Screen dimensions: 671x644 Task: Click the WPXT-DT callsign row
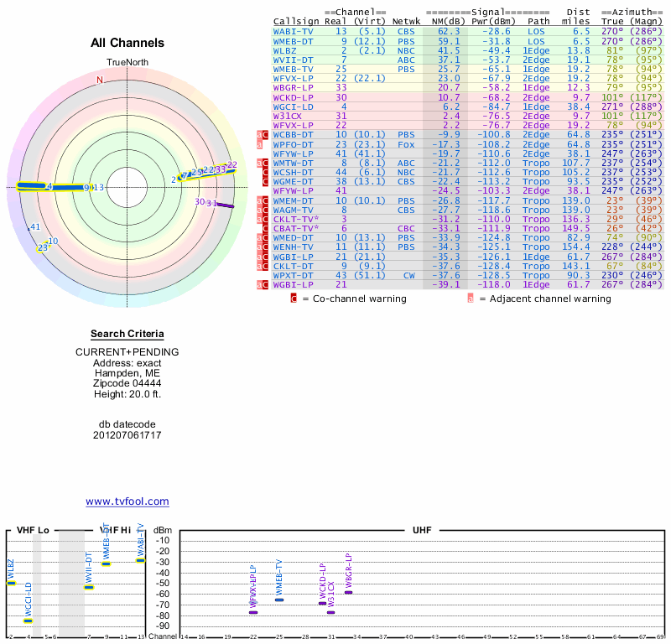(294, 276)
